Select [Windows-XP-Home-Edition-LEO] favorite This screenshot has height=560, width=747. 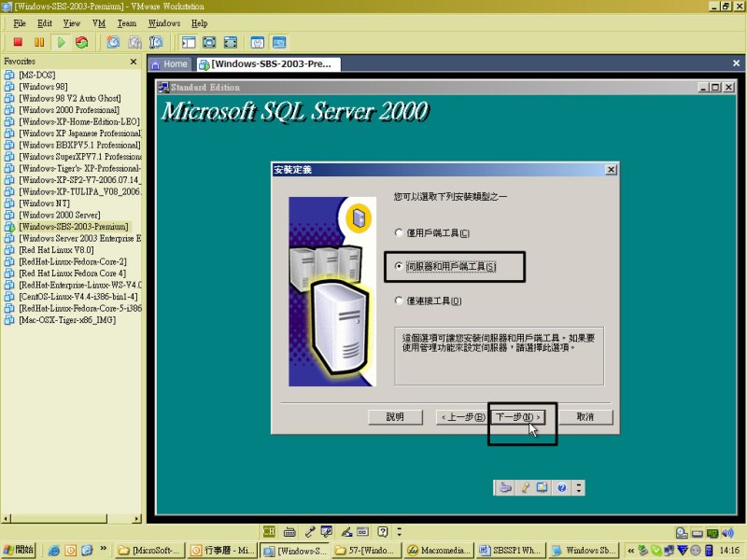tap(79, 122)
